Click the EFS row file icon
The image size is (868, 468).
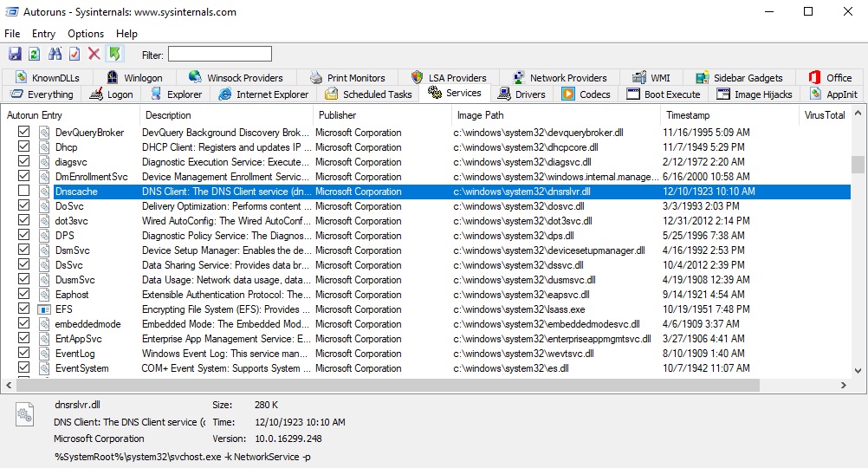click(44, 309)
